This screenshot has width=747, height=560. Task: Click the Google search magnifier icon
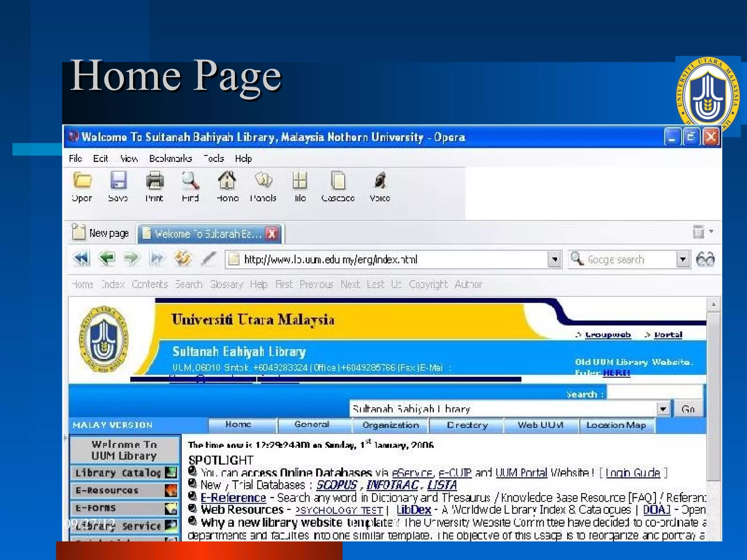[x=577, y=259]
